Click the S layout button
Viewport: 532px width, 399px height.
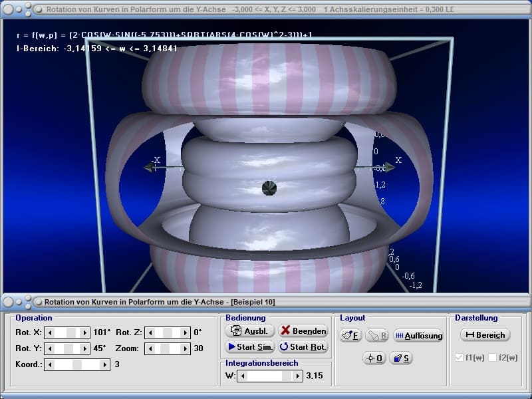click(x=401, y=358)
